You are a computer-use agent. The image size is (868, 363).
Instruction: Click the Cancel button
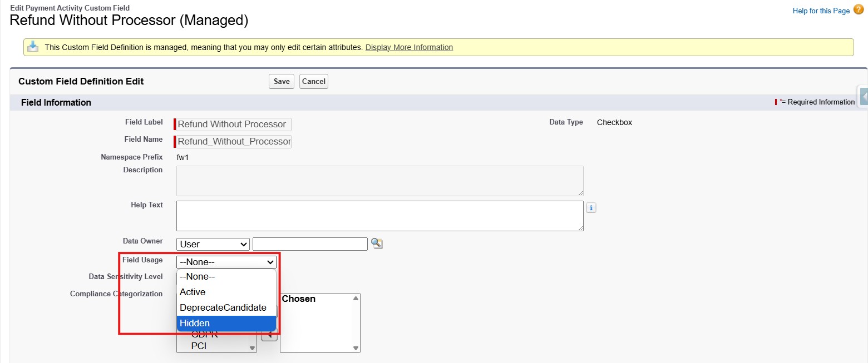(x=313, y=82)
